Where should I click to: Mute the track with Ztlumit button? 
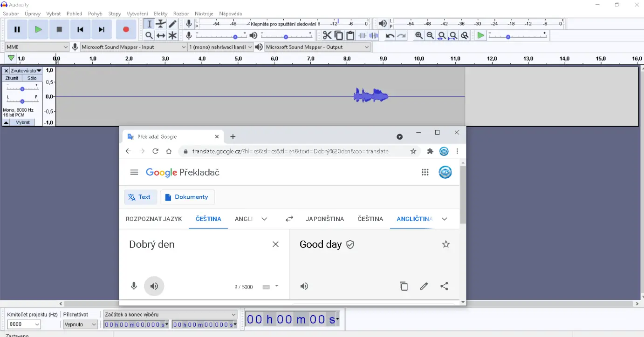[x=12, y=78]
